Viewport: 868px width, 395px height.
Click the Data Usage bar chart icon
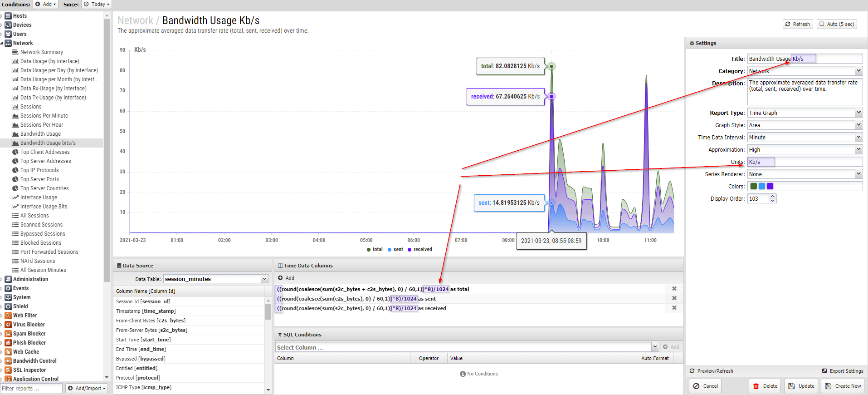pos(15,61)
